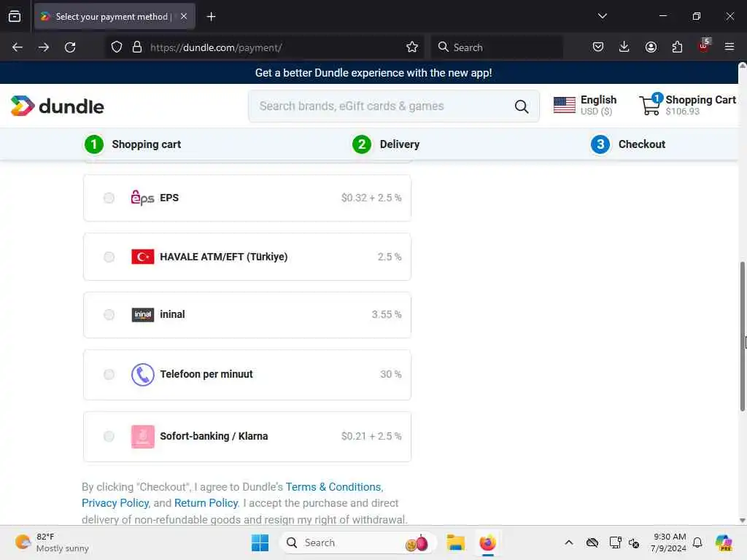Open the Return Policy link

206,503
